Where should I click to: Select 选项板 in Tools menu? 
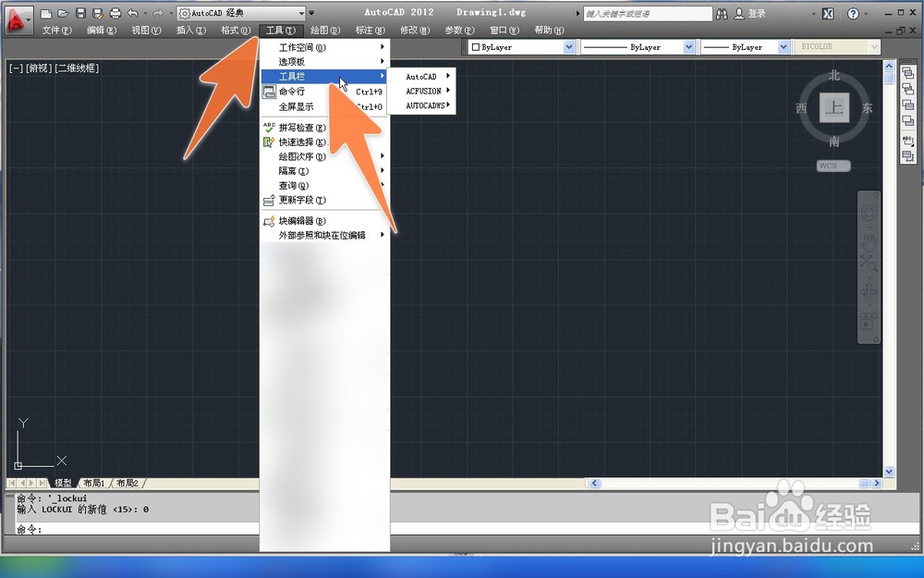(x=324, y=61)
